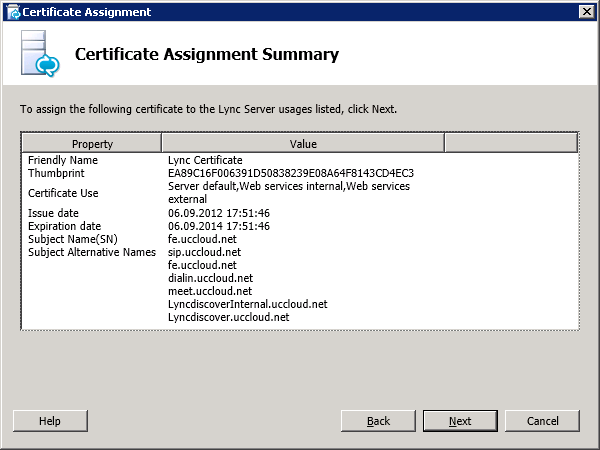Viewport: 600px width, 450px height.
Task: Select the Certificate Use row
Action: pyautogui.click(x=300, y=193)
